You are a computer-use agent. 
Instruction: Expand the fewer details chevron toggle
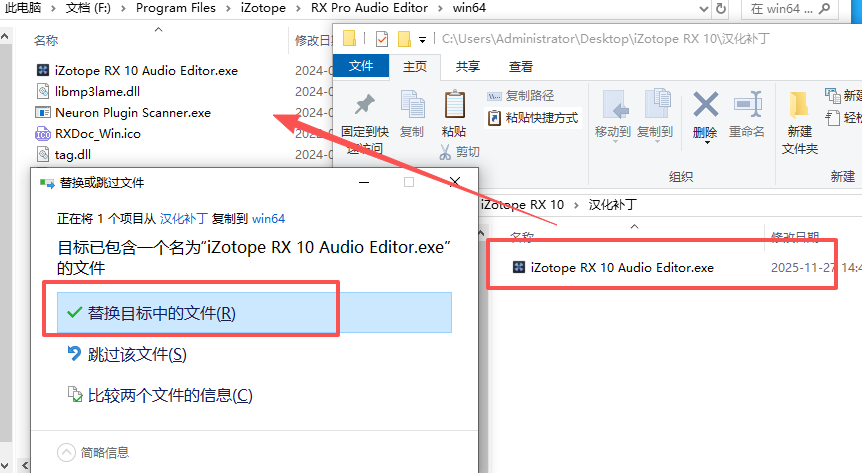(66, 453)
